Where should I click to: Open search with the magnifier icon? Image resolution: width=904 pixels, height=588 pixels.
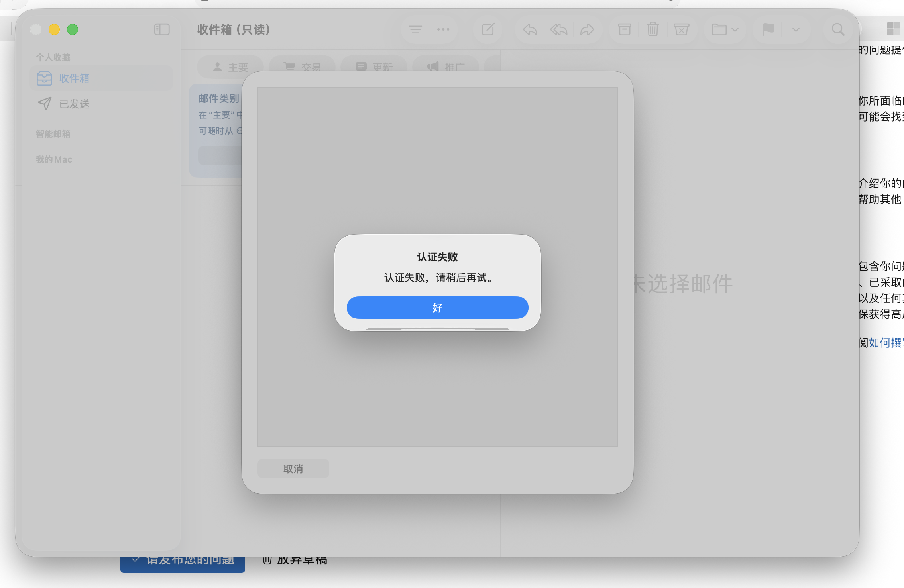(837, 29)
